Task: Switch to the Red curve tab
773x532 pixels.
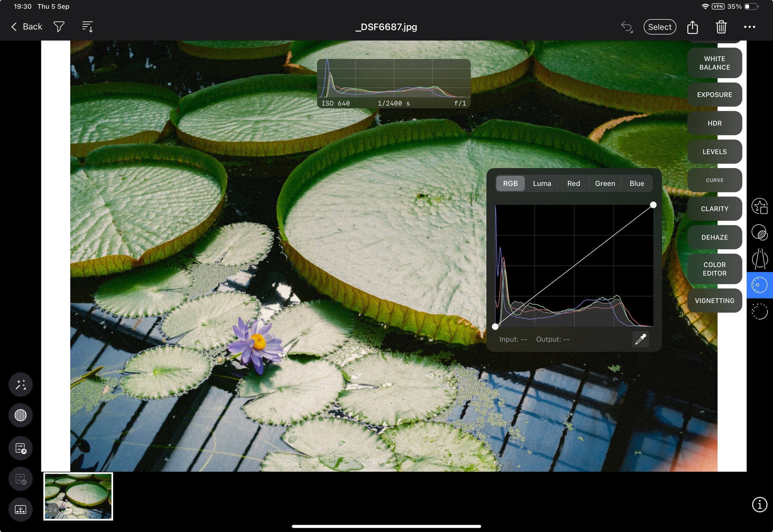Action: [574, 183]
